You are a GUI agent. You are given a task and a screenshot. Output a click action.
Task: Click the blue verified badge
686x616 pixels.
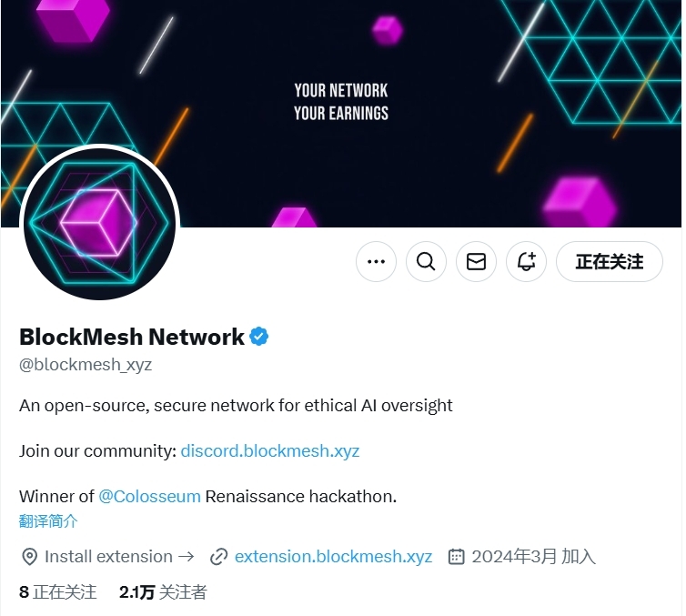tap(259, 337)
